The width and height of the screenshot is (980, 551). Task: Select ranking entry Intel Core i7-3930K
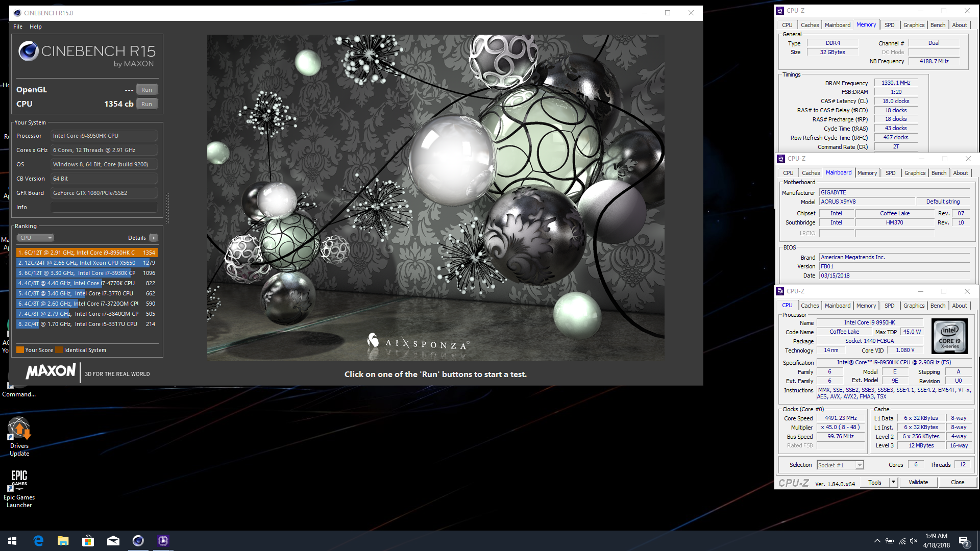click(87, 273)
